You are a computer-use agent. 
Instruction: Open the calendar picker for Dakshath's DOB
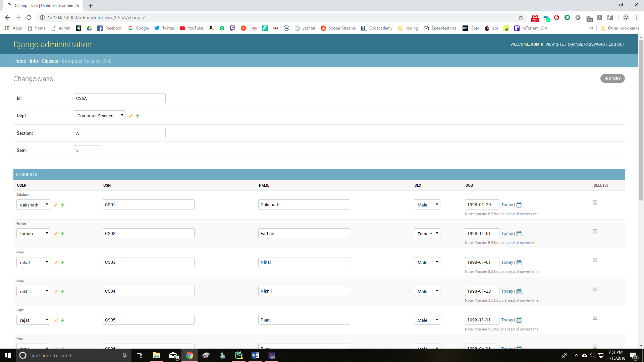coord(519,205)
